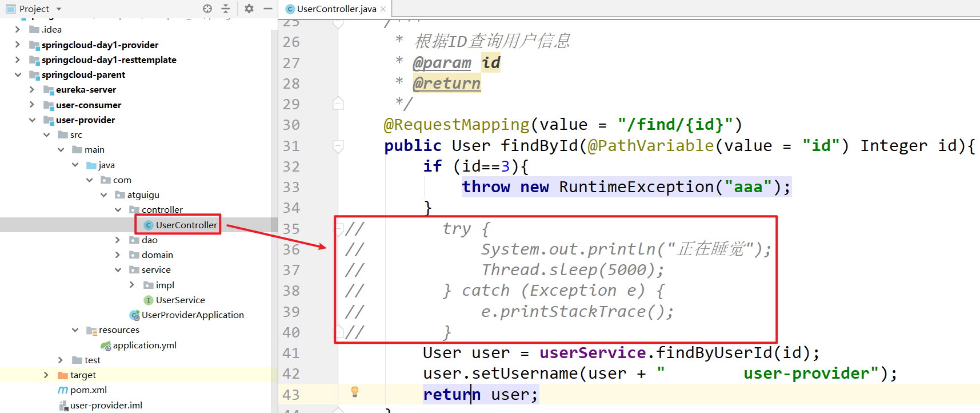
Task: Collapse the service package node
Action: pyautogui.click(x=118, y=270)
